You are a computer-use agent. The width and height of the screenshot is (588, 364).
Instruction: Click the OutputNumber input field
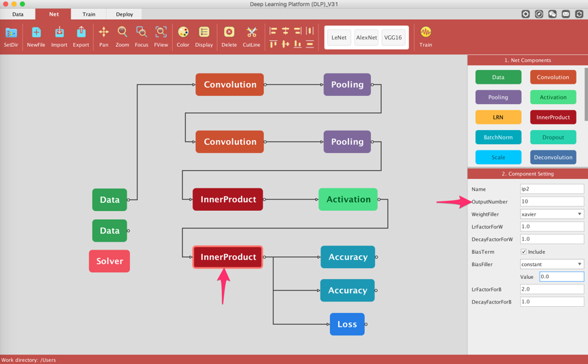[x=552, y=201]
